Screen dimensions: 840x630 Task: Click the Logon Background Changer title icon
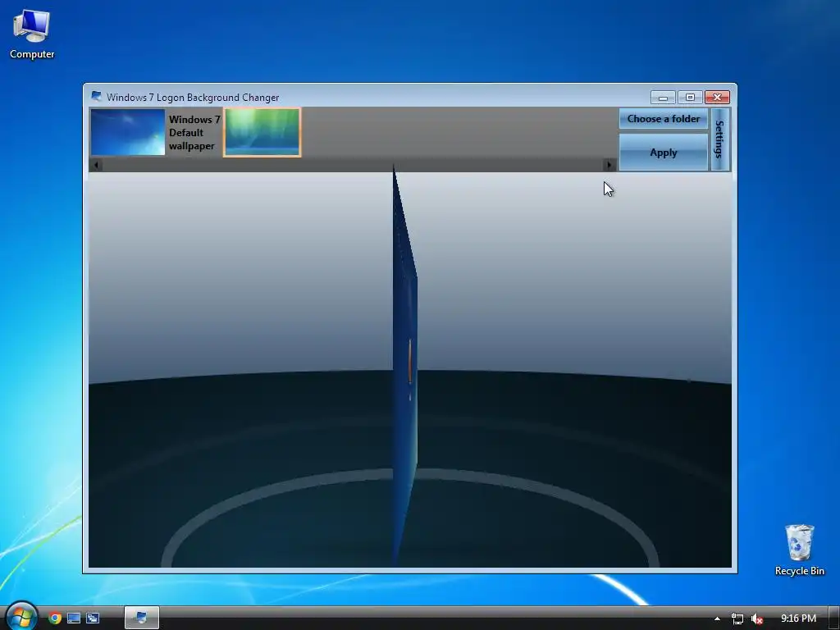[97, 97]
